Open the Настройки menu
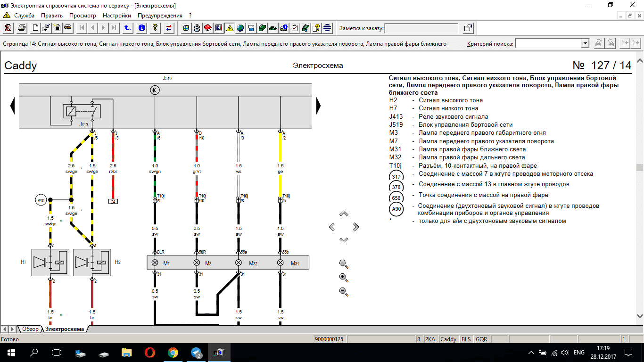This screenshot has width=644, height=362. point(116,16)
